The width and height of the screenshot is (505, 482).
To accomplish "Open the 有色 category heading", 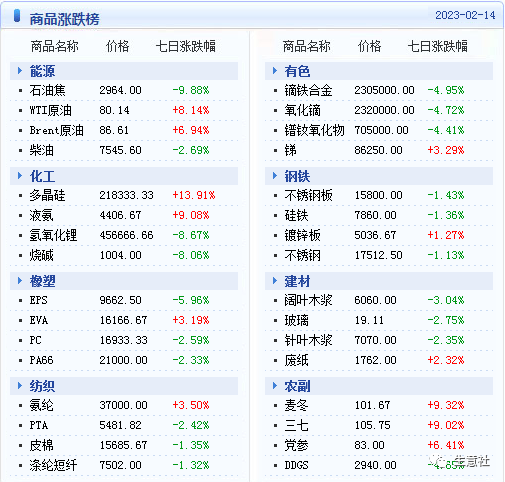I will [297, 71].
